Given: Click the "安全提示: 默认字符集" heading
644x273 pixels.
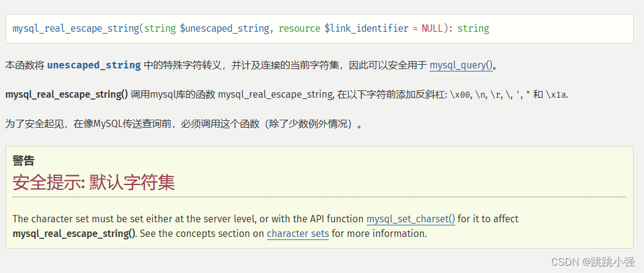Looking at the screenshot, I should point(93,182).
